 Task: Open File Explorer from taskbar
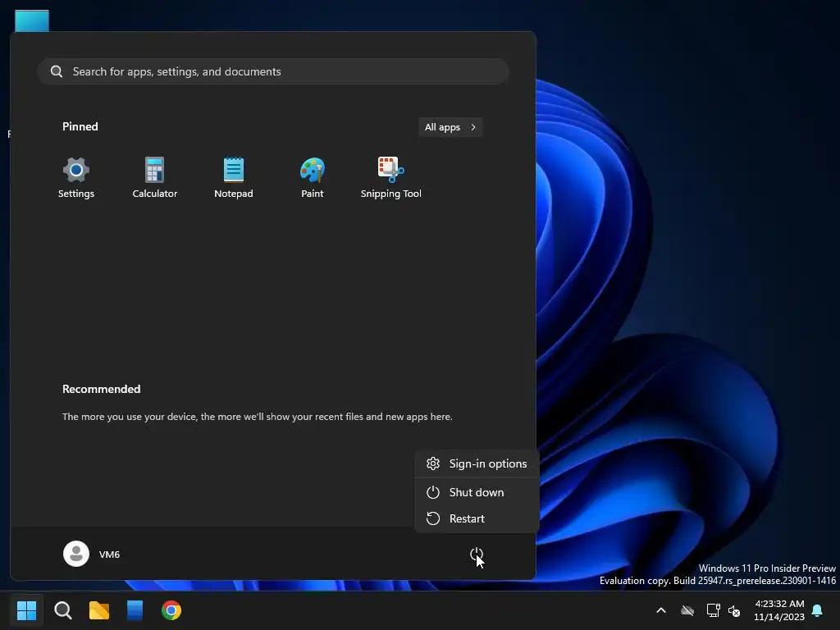coord(99,610)
